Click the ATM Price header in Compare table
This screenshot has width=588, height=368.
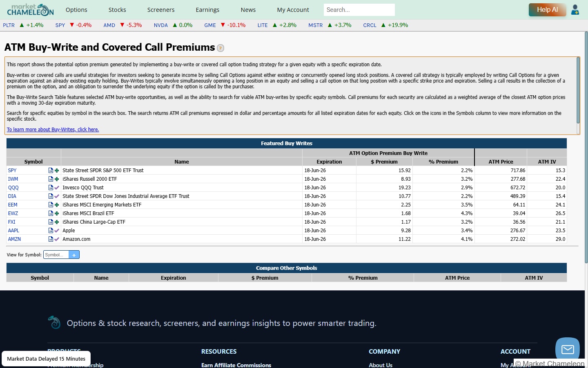coord(457,278)
